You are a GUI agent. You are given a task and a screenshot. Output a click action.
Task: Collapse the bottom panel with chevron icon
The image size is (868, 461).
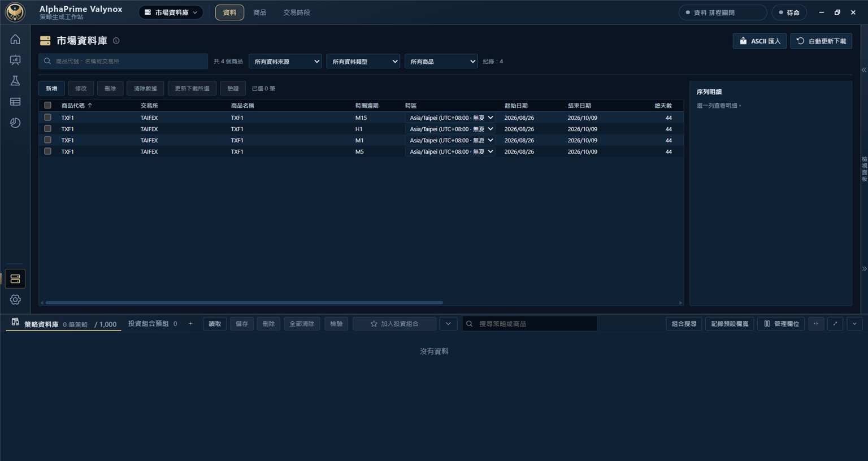854,324
